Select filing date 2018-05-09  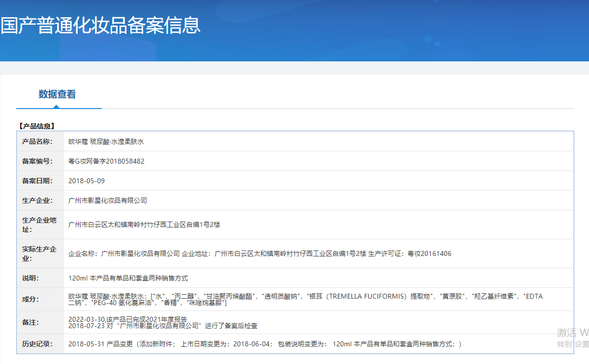click(87, 181)
